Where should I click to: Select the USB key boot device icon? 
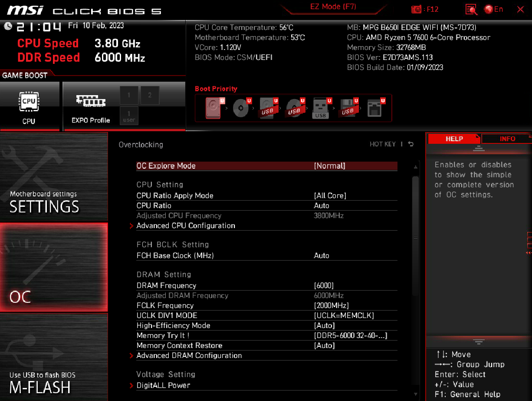(321, 108)
